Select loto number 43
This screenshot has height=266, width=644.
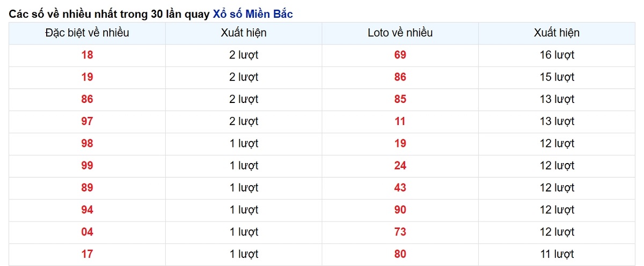click(x=400, y=188)
